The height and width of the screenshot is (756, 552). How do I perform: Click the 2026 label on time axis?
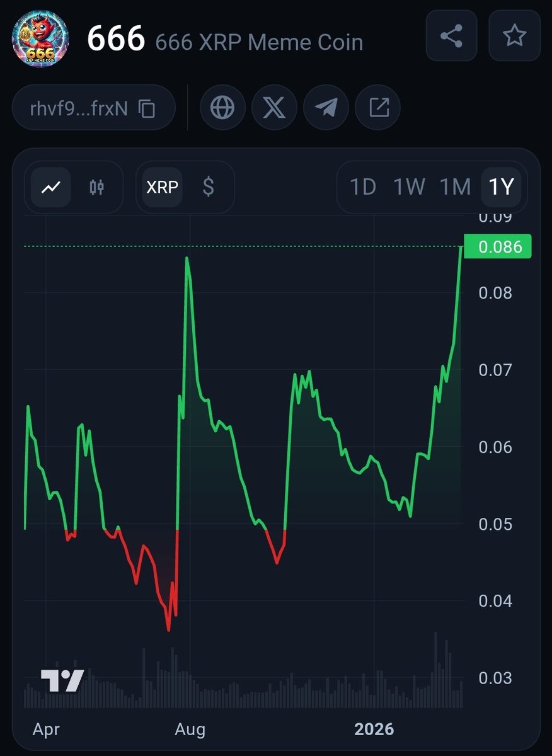click(x=374, y=730)
